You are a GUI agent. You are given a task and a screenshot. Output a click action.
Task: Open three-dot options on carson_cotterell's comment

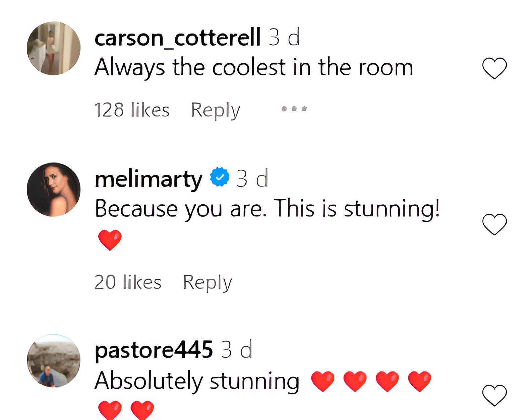pos(294,109)
